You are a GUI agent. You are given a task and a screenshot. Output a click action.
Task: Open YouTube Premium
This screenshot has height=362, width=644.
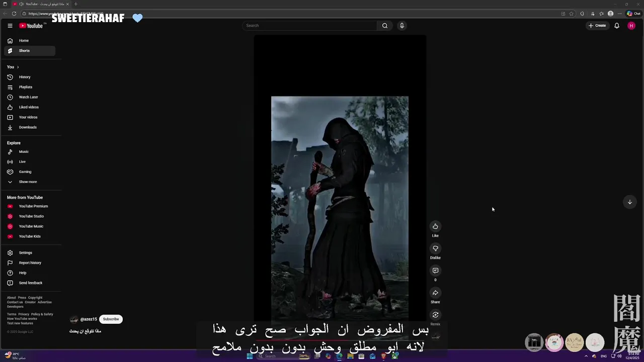(30, 206)
